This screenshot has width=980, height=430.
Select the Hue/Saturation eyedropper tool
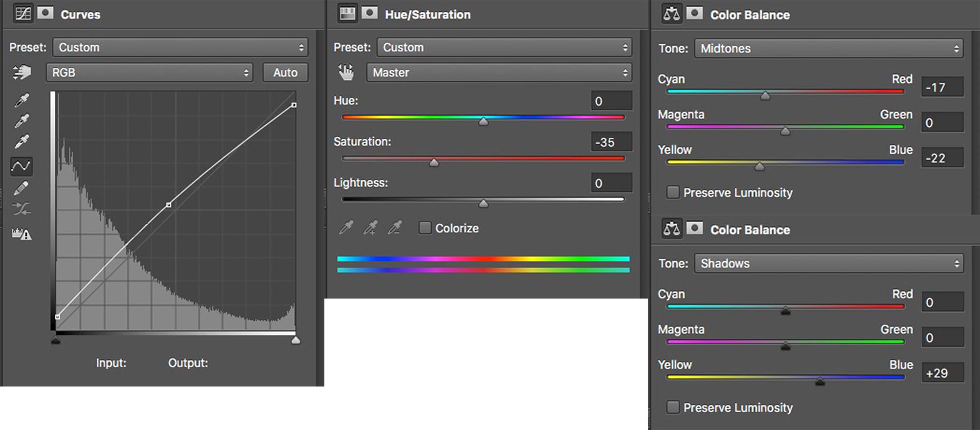(346, 227)
